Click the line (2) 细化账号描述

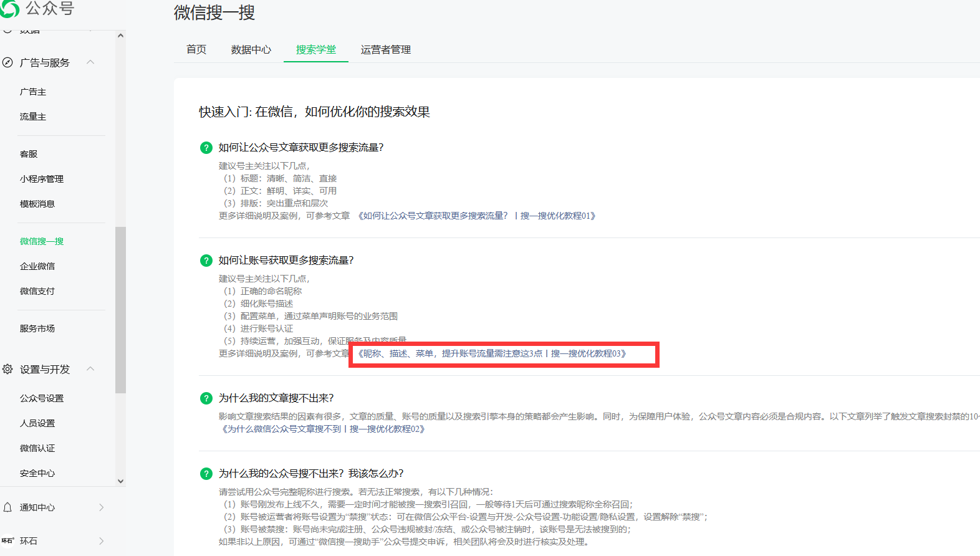pos(258,304)
